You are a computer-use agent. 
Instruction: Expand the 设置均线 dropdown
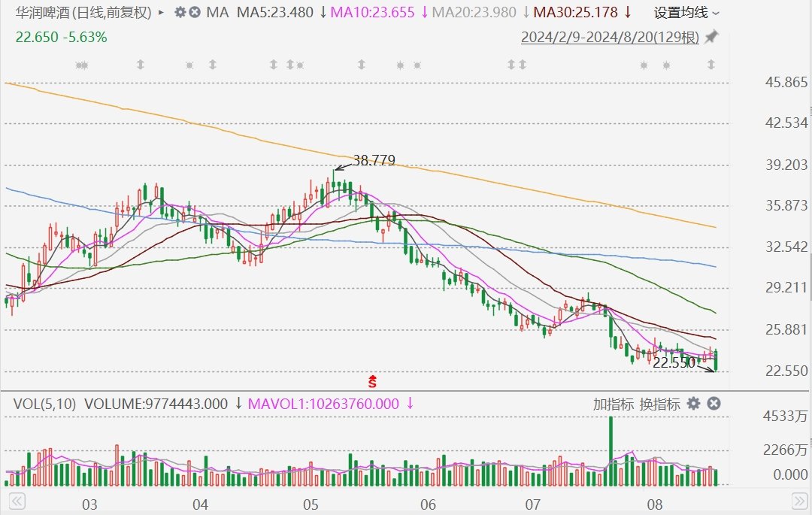click(686, 13)
